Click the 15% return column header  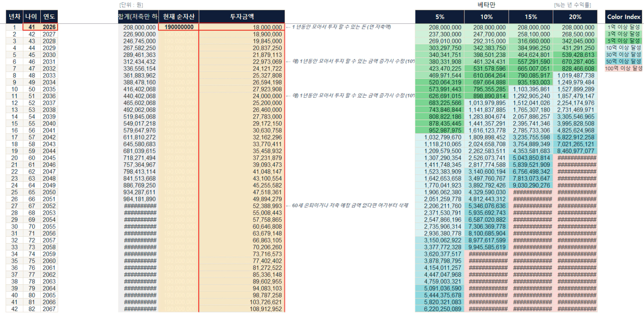point(530,17)
